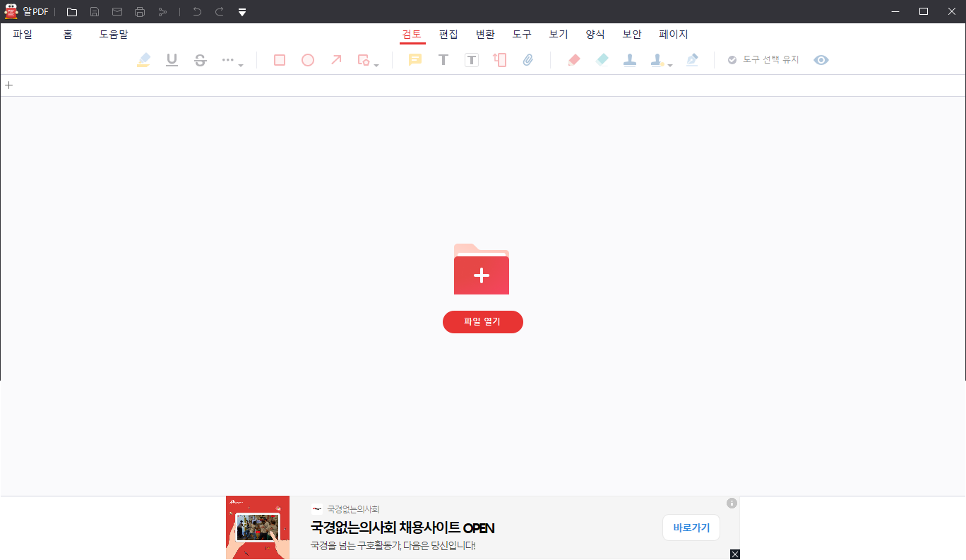Expand the more markup options dropdown

coord(240,64)
